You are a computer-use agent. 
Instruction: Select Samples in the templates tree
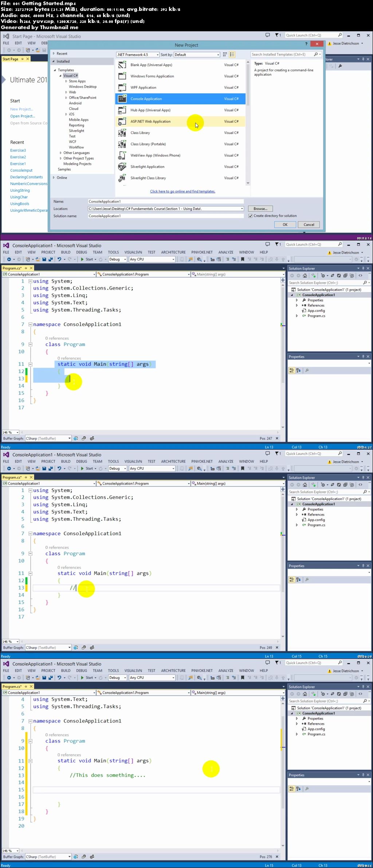pyautogui.click(x=64, y=169)
